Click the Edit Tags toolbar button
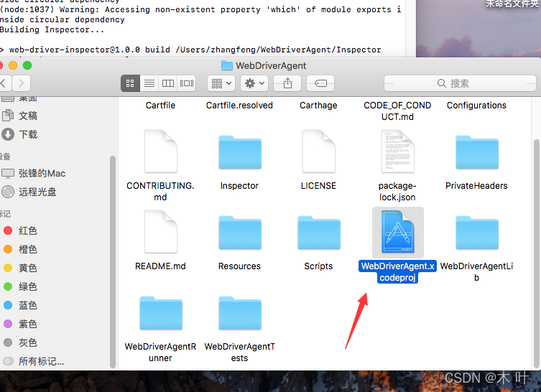The image size is (541, 392). (320, 83)
